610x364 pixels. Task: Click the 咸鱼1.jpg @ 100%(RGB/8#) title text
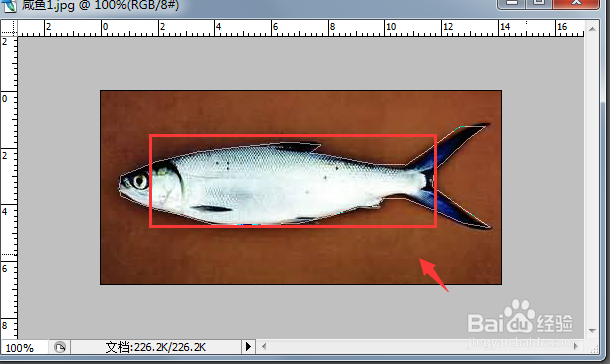(100, 5)
